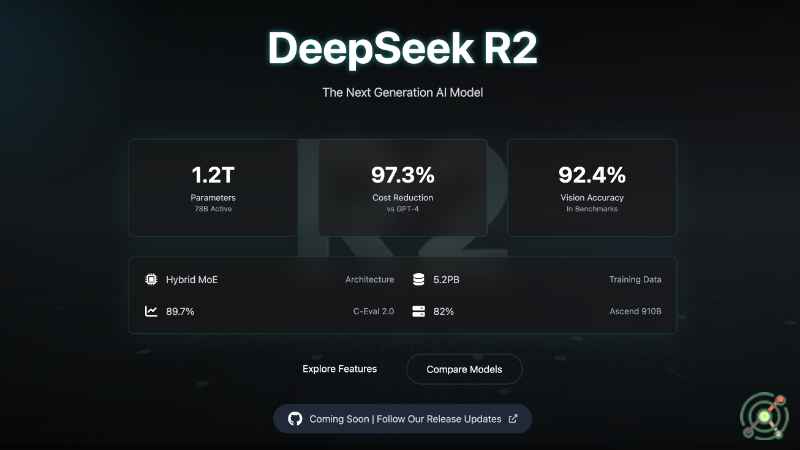800x450 pixels.
Task: Click the C-Eval 2.0 label
Action: click(374, 311)
